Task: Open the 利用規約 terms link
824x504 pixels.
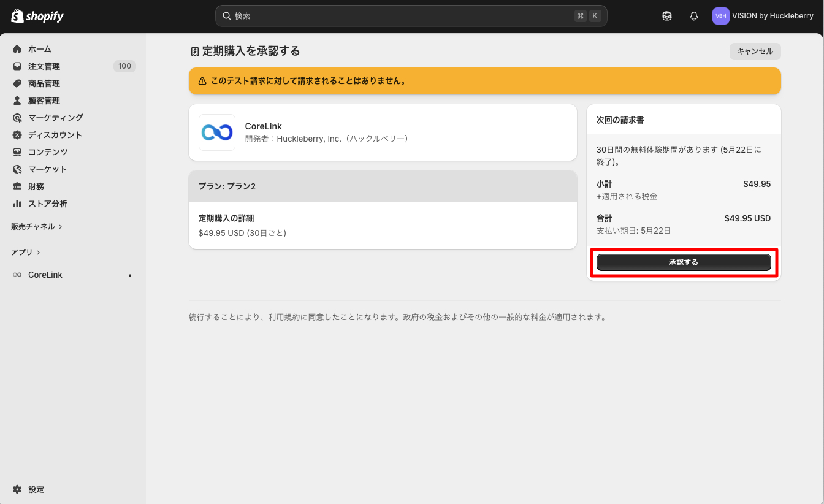Action: tap(284, 318)
